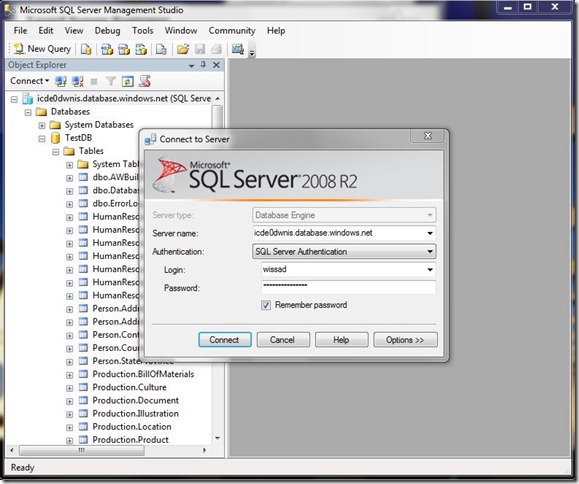Select the Production.Illustration table
This screenshot has height=484, width=579.
coord(136,413)
